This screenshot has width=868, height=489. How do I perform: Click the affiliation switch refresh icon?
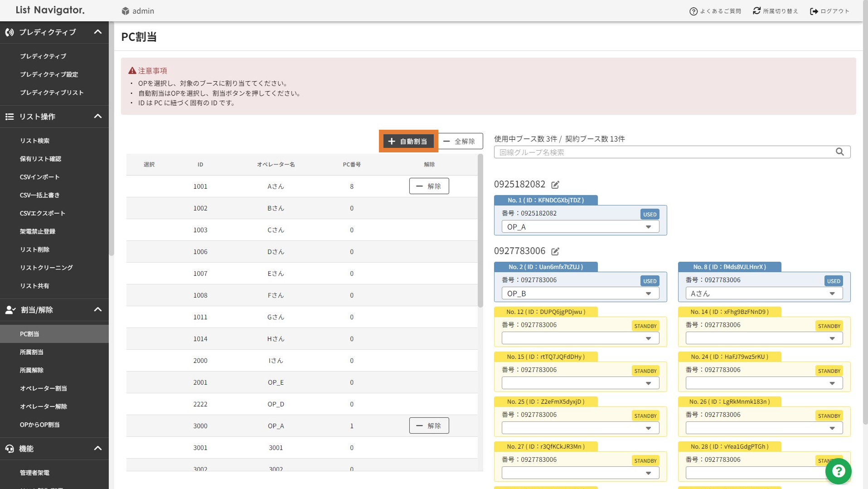coord(756,11)
